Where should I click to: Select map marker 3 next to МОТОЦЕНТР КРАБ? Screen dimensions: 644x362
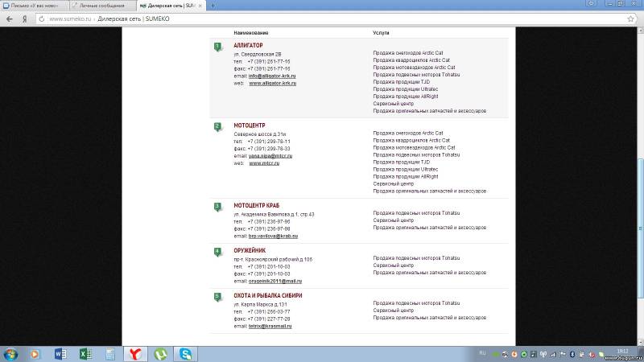(x=217, y=207)
